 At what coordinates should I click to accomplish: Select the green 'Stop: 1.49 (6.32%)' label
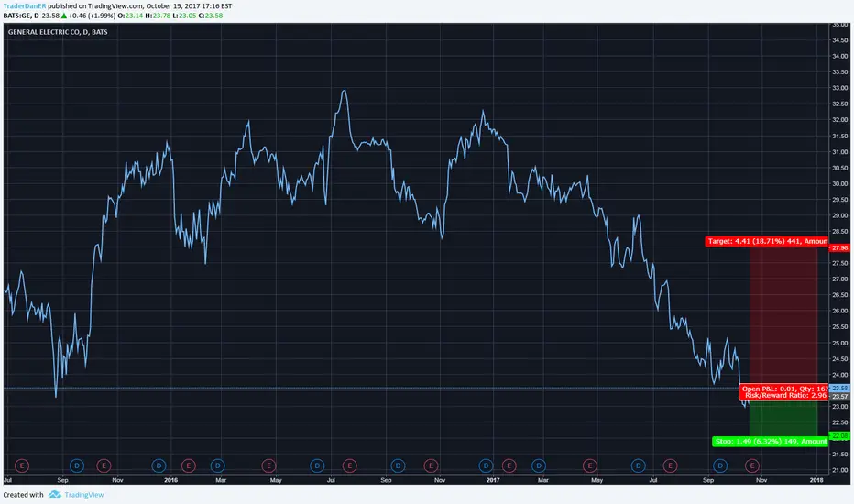770,442
